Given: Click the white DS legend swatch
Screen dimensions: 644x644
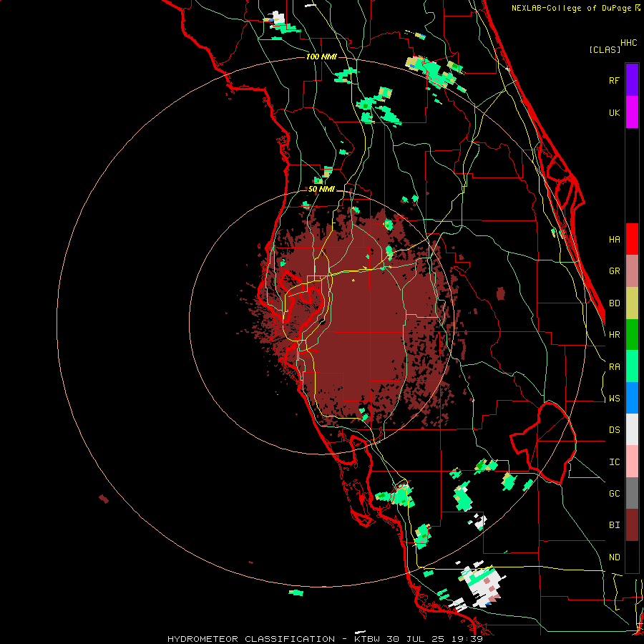Looking at the screenshot, I should 632,429.
